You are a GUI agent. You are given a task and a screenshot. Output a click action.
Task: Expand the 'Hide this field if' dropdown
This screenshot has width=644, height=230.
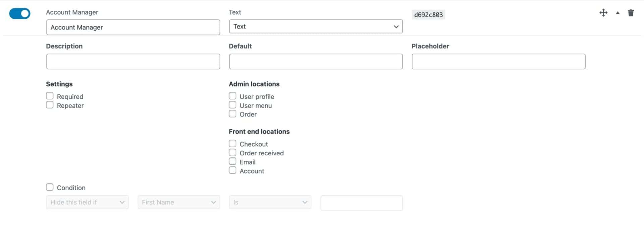pyautogui.click(x=87, y=202)
